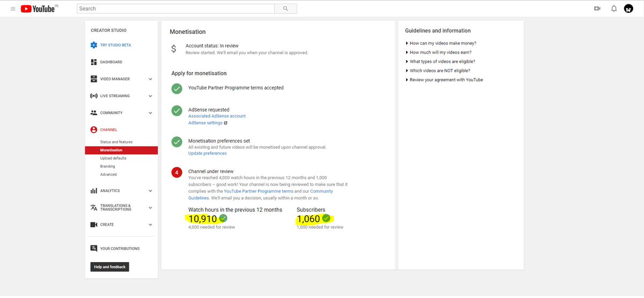Open Status and features page

(x=116, y=142)
